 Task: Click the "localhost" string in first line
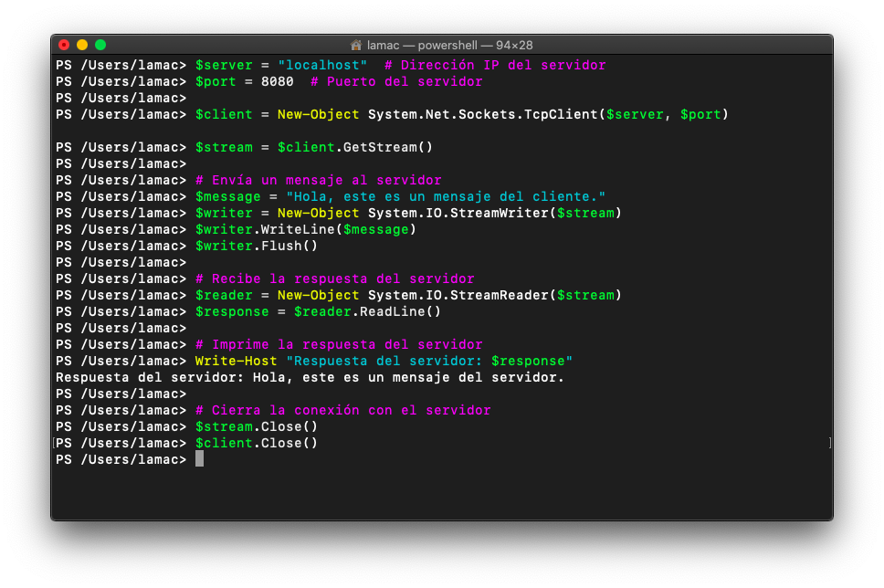pos(322,66)
